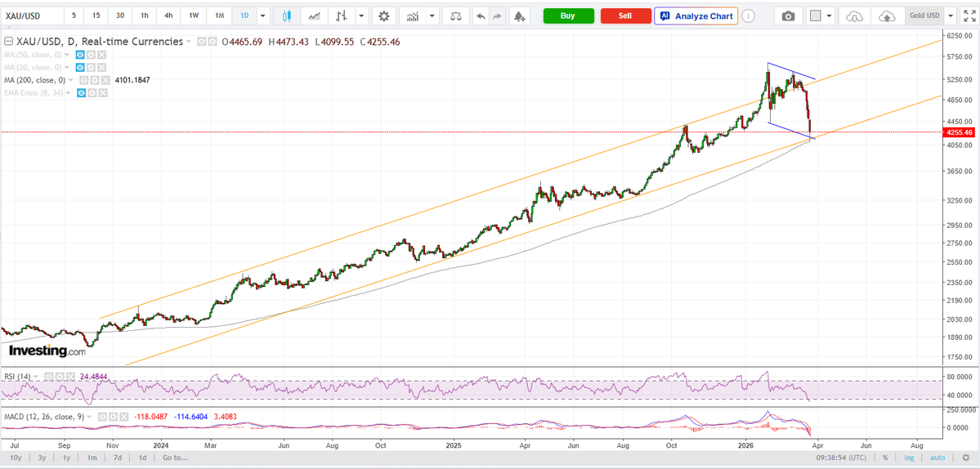
Task: Open the Go to... date picker
Action: 175,458
